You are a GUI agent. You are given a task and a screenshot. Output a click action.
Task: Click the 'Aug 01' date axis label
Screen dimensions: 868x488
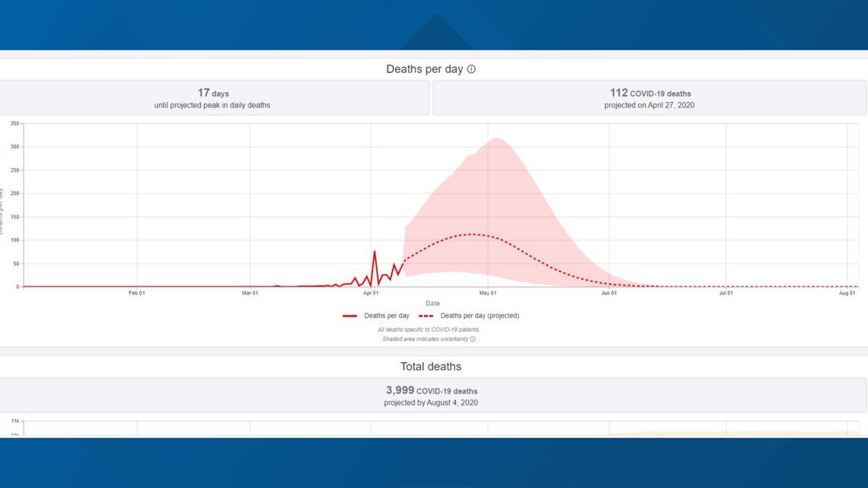847,293
